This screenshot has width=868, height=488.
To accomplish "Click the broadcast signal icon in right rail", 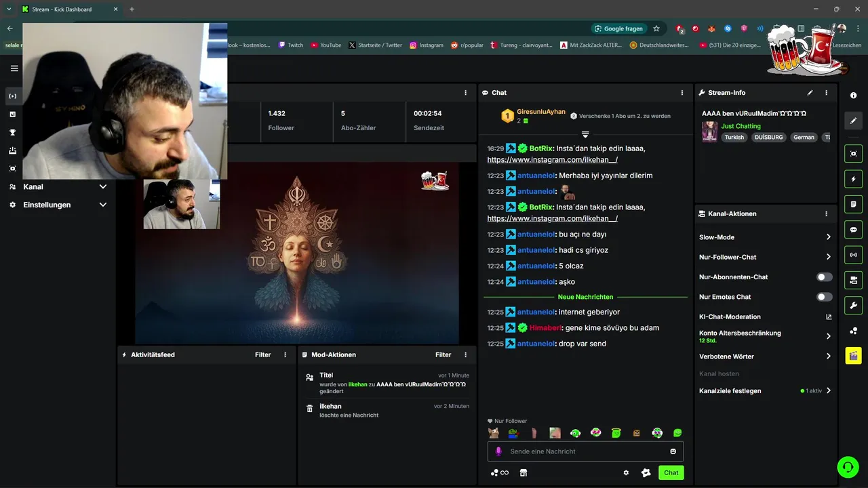I will (853, 255).
